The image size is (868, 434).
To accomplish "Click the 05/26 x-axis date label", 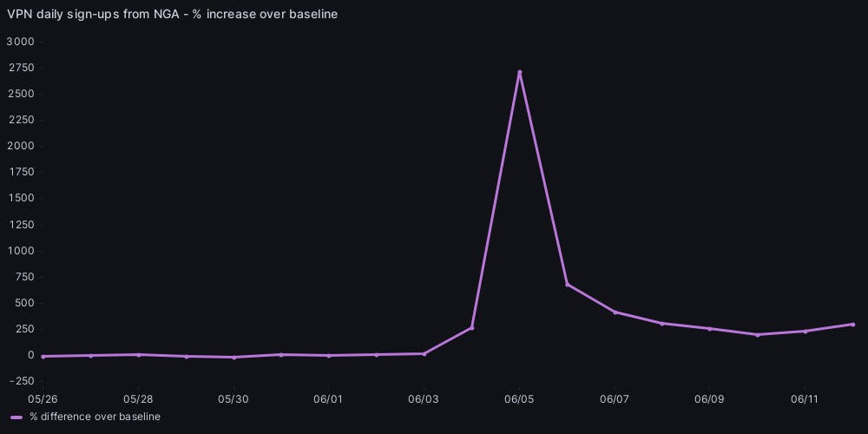I will pos(43,399).
